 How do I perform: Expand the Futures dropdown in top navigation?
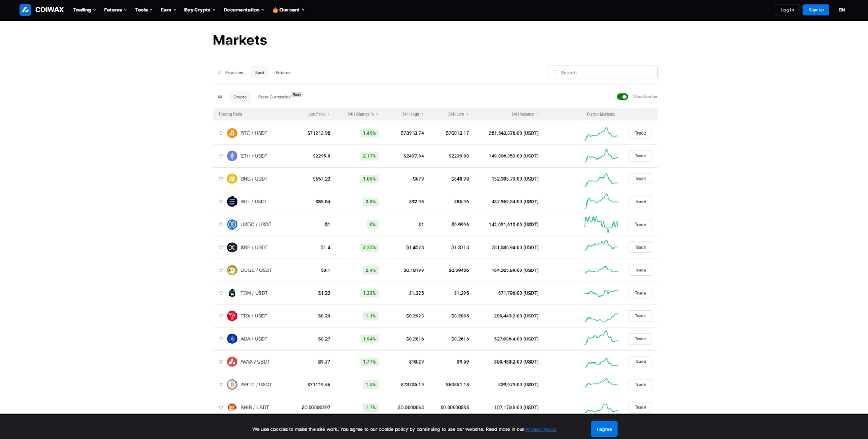116,10
